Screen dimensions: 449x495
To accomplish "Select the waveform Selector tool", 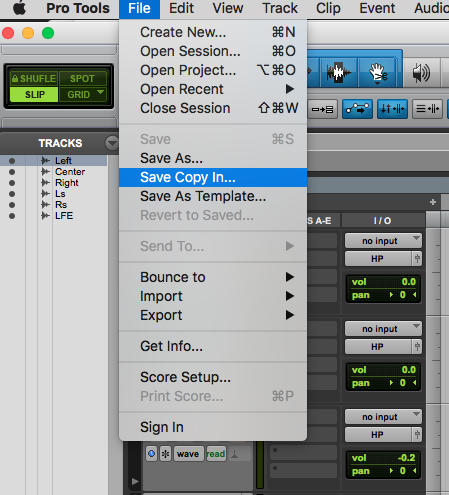I will coord(338,73).
